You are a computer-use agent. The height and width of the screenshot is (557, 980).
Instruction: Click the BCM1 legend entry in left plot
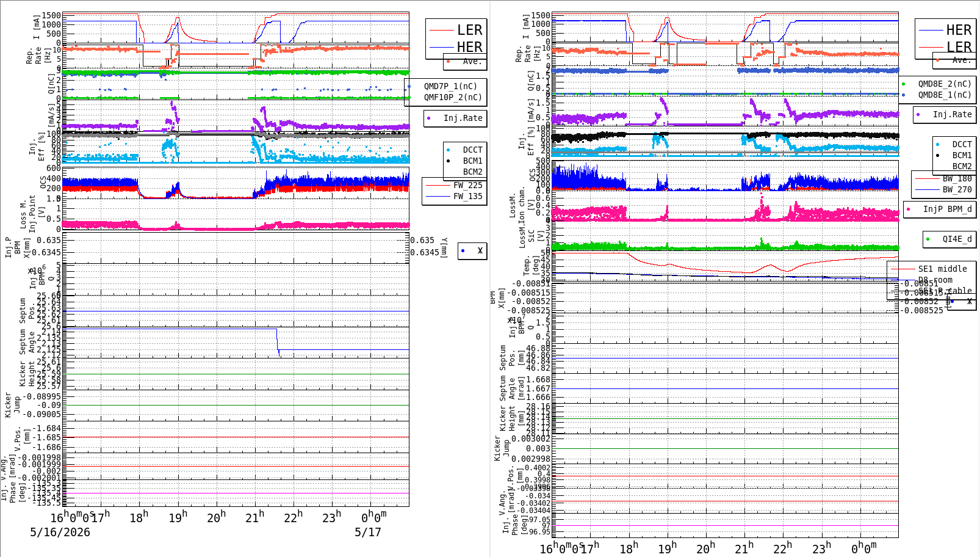pyautogui.click(x=472, y=161)
